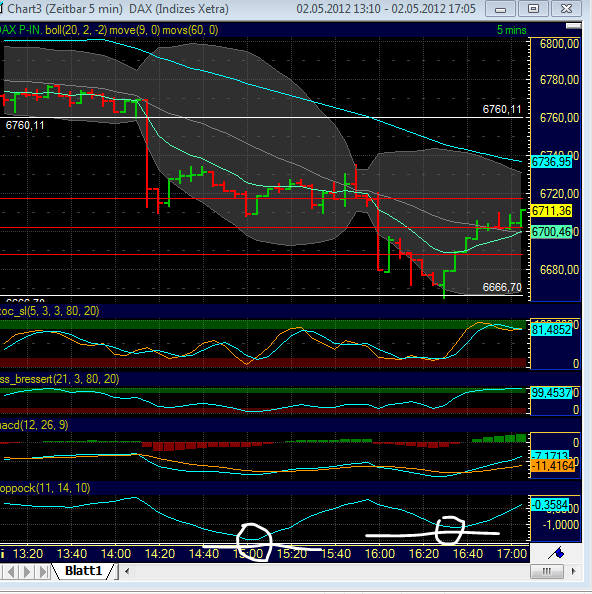Click the blue pin icon beside time axis
The width and height of the screenshot is (592, 594).
[x=556, y=553]
